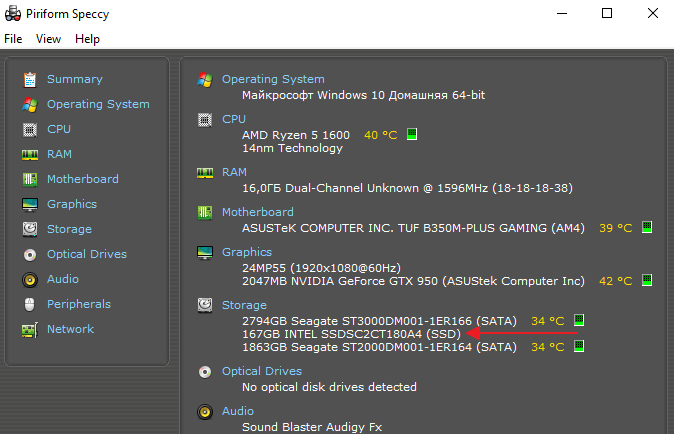Click the Motherboard icon in sidebar
Screen dimensions: 674x434
coord(29,179)
